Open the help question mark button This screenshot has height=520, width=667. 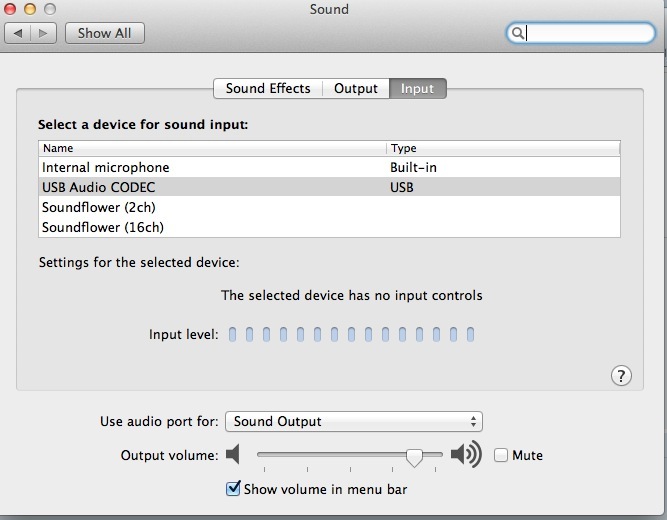pyautogui.click(x=621, y=376)
